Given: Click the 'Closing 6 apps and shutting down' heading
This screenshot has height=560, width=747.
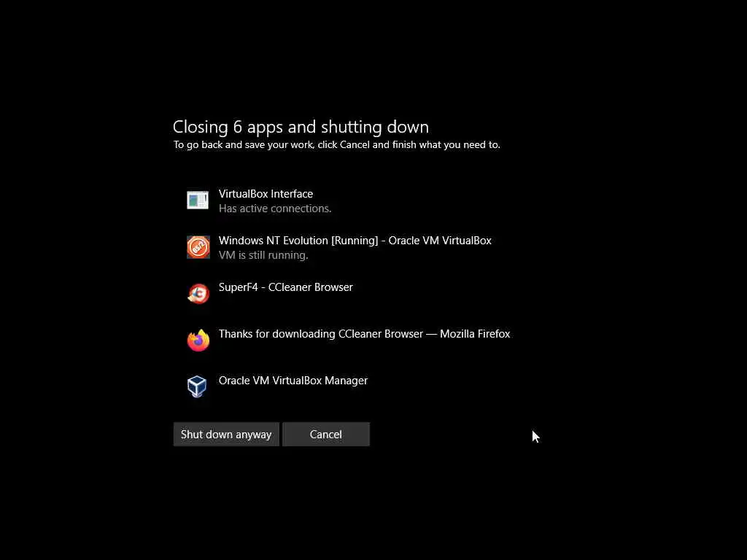Looking at the screenshot, I should click(x=301, y=127).
